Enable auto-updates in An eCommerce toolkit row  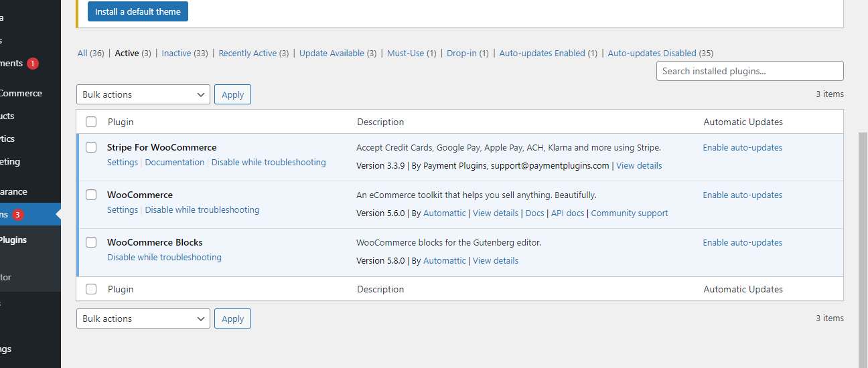(743, 195)
